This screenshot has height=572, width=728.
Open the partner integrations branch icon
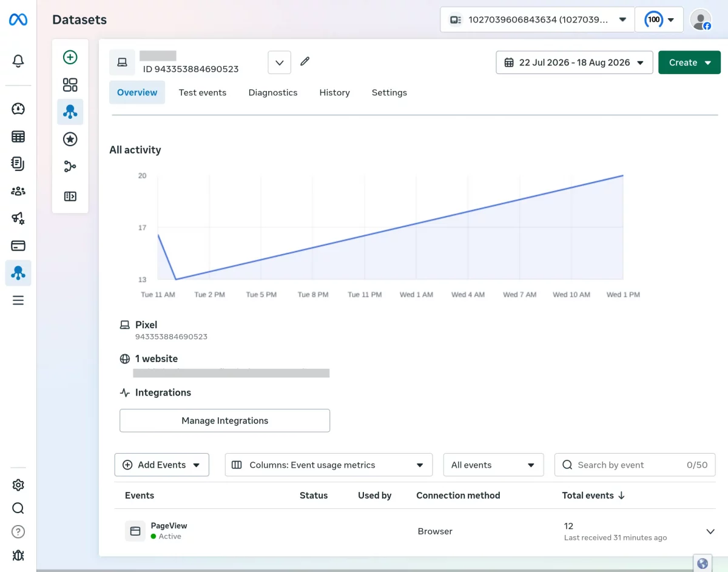[x=70, y=166]
